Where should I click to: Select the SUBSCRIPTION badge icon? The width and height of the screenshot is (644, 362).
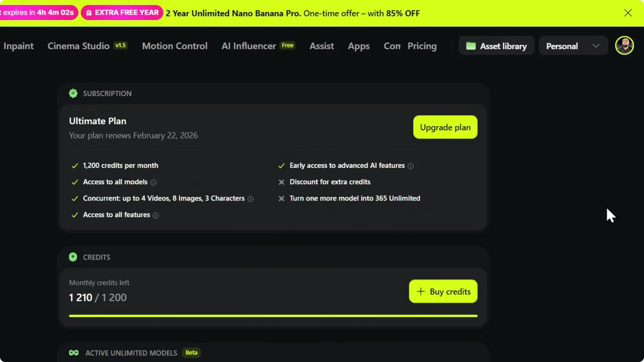point(73,93)
